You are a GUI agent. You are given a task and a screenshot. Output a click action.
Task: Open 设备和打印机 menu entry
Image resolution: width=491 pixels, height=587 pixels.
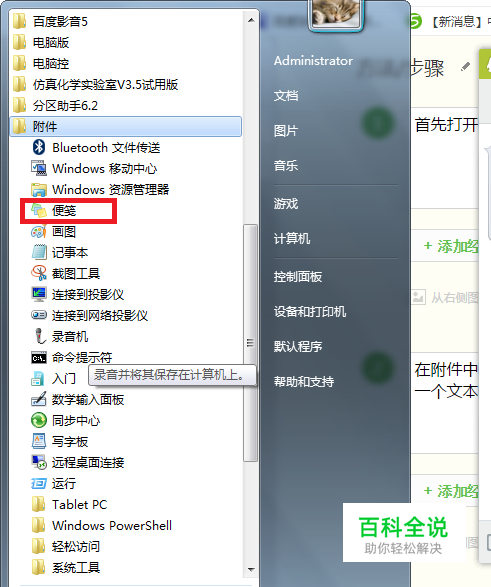[x=310, y=311]
